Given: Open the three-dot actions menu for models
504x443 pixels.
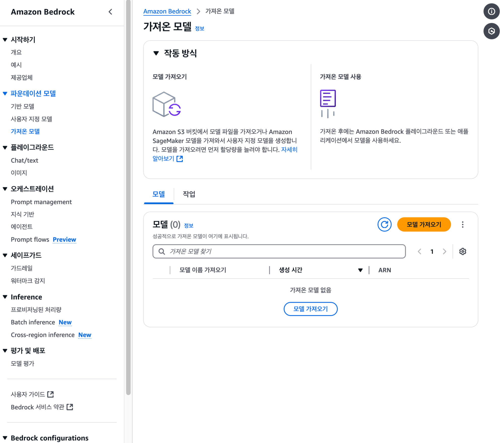Looking at the screenshot, I should pos(462,225).
